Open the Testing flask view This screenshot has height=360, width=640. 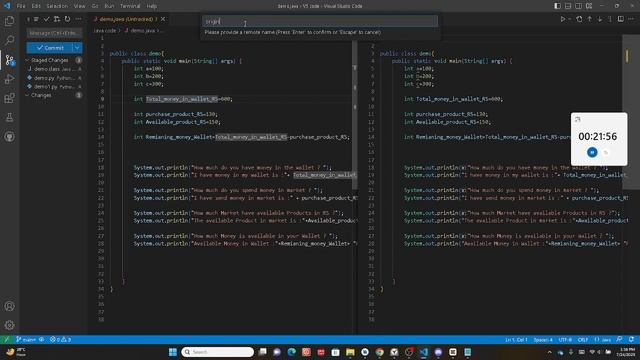click(9, 118)
